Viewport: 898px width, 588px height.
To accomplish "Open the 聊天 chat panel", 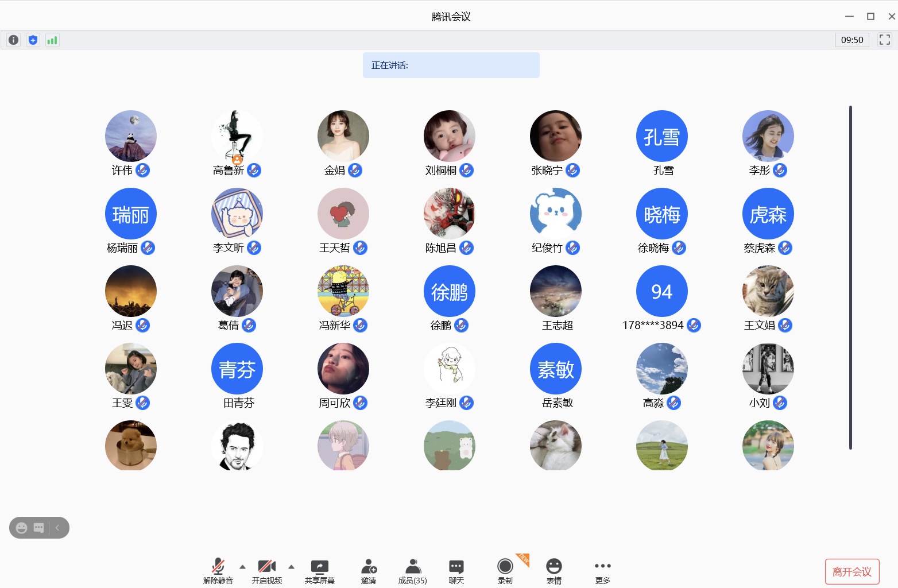I will [456, 571].
